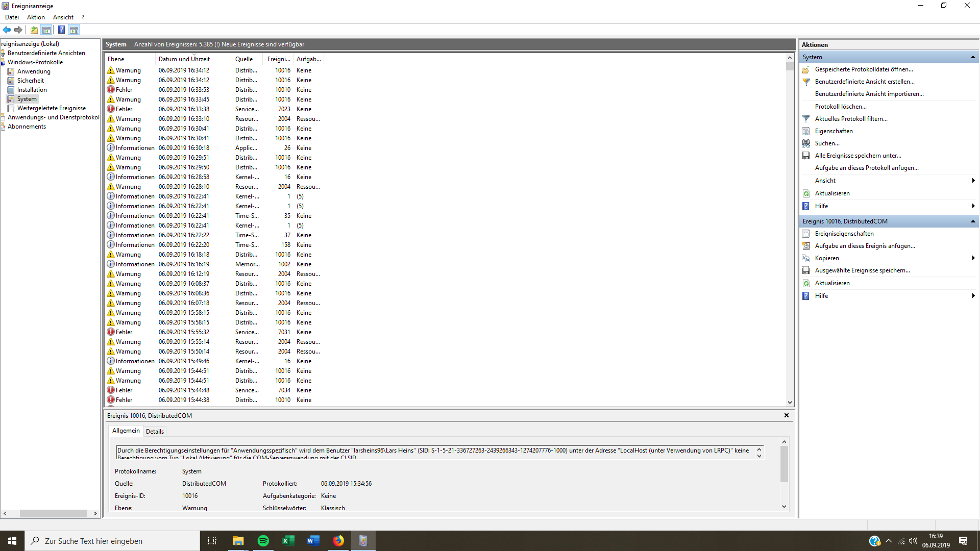Open Spotify from the taskbar

263,541
